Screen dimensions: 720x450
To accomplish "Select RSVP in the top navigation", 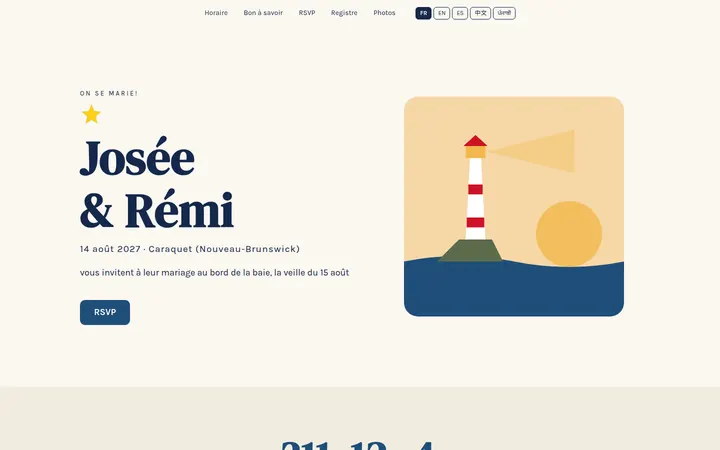I will point(307,13).
